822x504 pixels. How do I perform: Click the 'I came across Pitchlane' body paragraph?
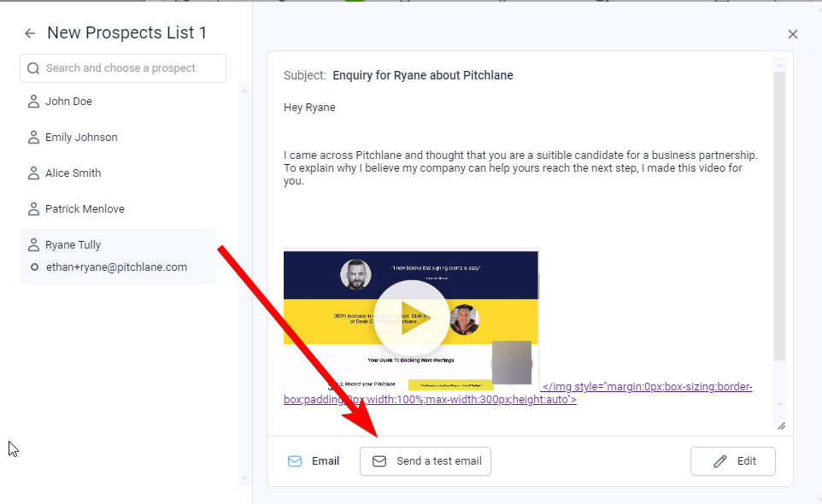point(520,168)
